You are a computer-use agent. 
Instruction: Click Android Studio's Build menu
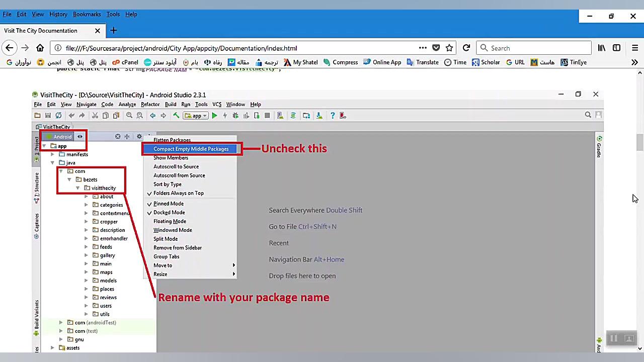(x=171, y=105)
